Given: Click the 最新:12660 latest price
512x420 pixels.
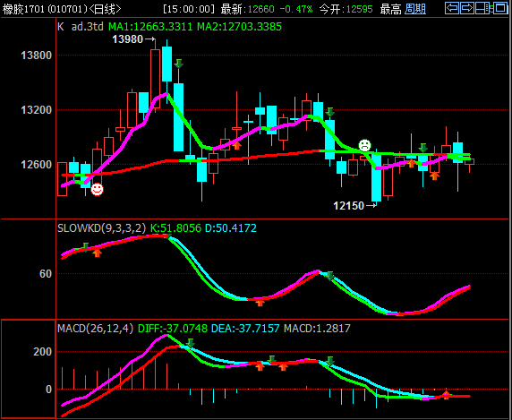Looking at the screenshot, I should (x=248, y=9).
